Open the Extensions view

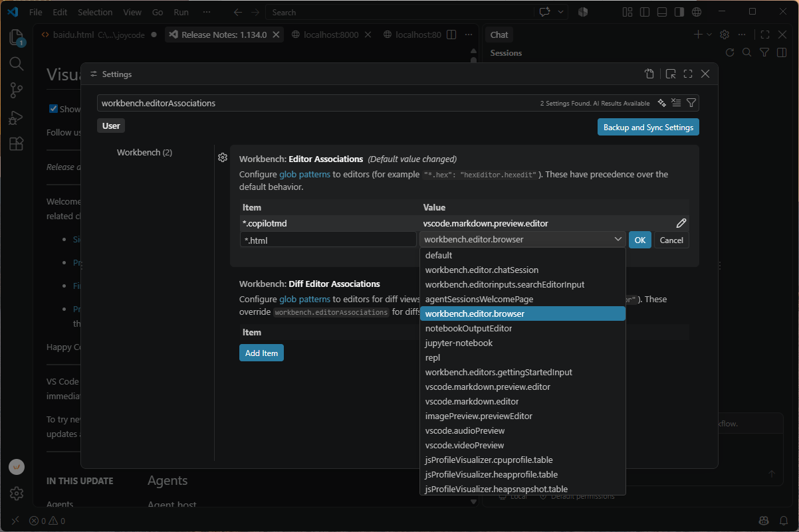pos(16,144)
